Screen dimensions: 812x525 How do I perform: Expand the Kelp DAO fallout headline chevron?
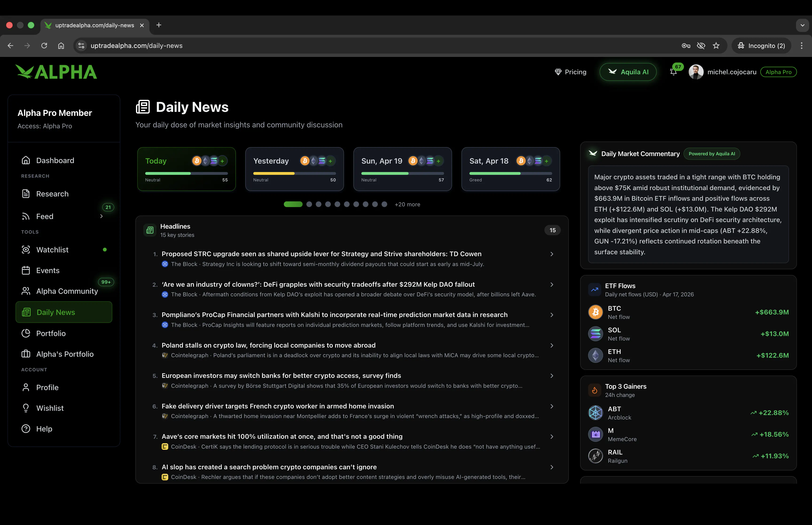[x=552, y=284]
